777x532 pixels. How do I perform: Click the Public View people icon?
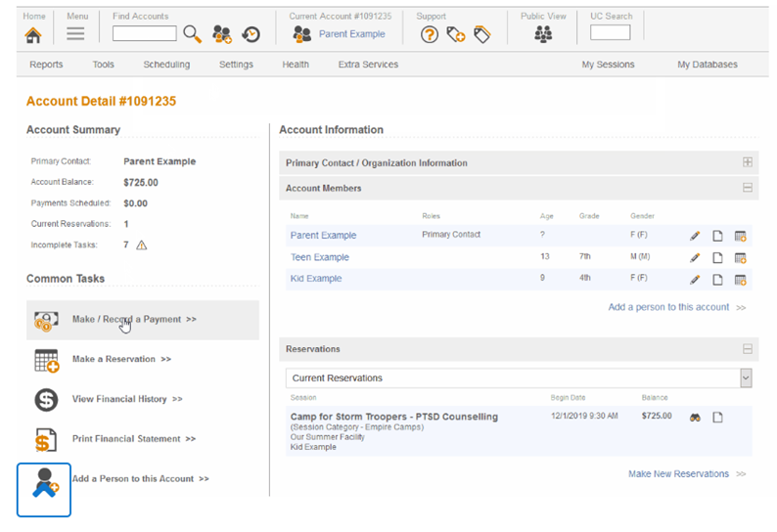pyautogui.click(x=543, y=34)
